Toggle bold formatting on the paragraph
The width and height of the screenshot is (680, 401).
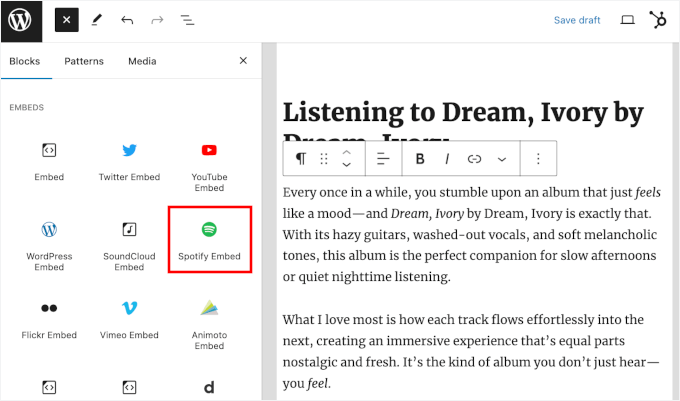pos(420,159)
